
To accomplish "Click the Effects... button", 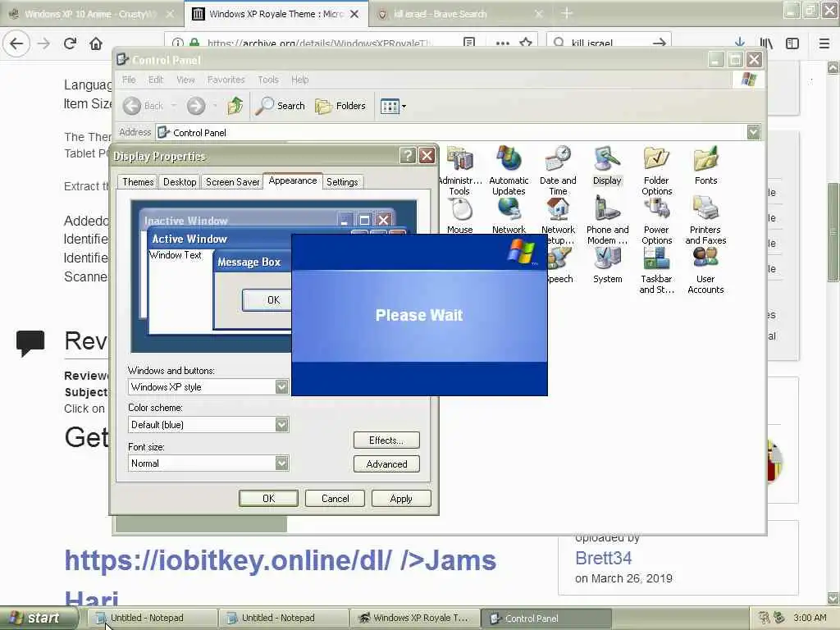I will [x=386, y=440].
